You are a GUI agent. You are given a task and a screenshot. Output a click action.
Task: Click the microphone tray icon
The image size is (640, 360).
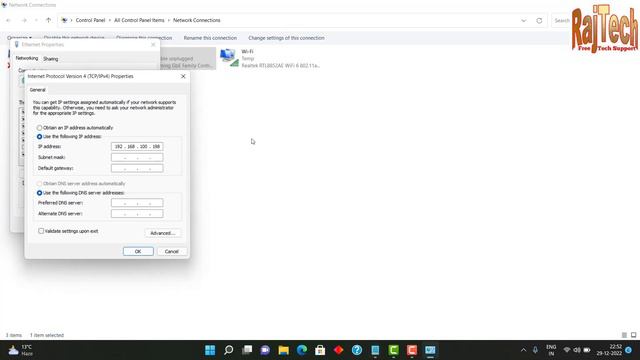pos(535,350)
